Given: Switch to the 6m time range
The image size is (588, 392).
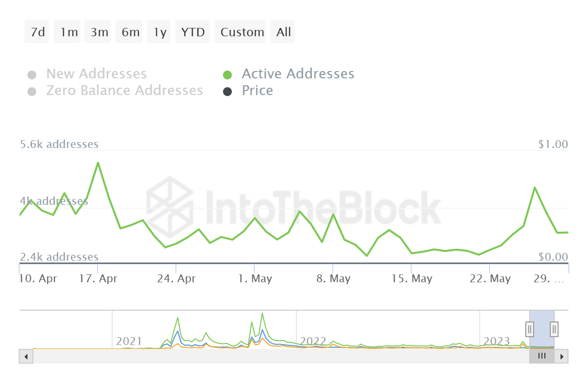Looking at the screenshot, I should (x=130, y=32).
